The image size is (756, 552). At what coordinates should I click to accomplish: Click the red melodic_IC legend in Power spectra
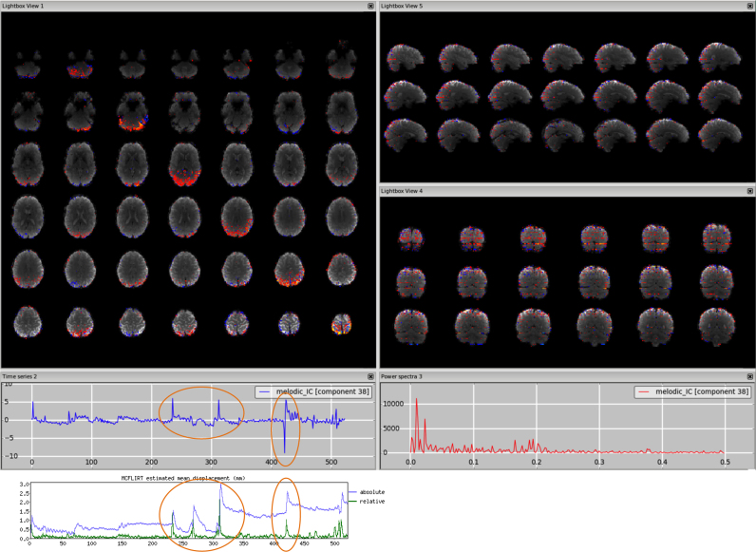pyautogui.click(x=692, y=391)
